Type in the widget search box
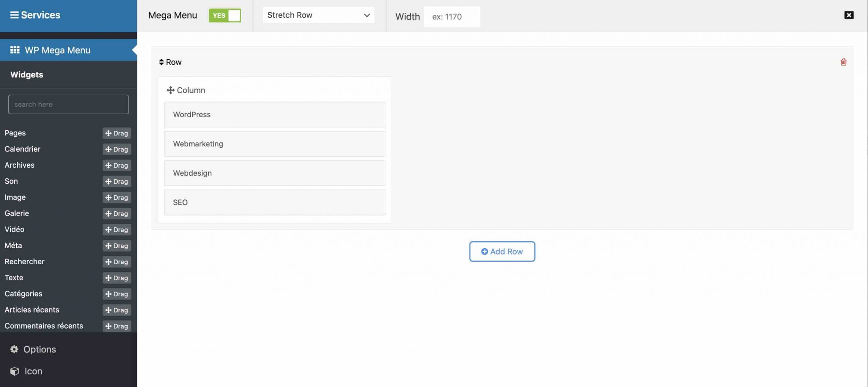The width and height of the screenshot is (868, 387). [x=68, y=104]
